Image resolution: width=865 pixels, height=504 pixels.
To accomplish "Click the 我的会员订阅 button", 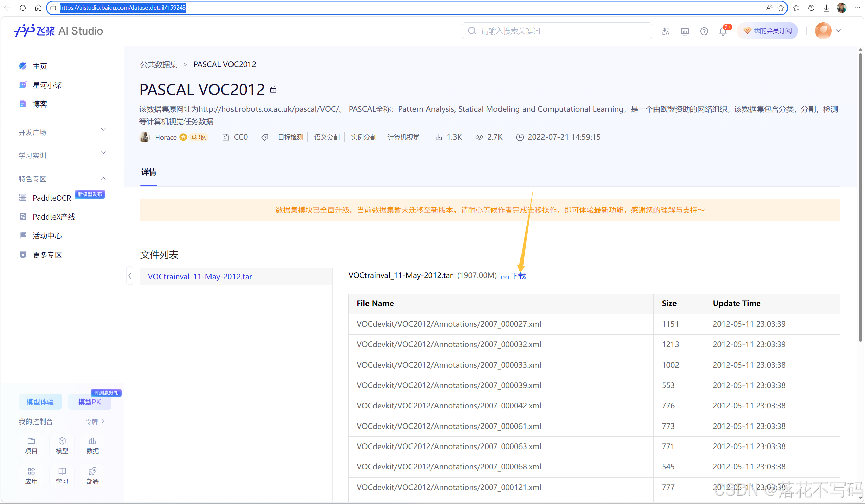I will (768, 31).
